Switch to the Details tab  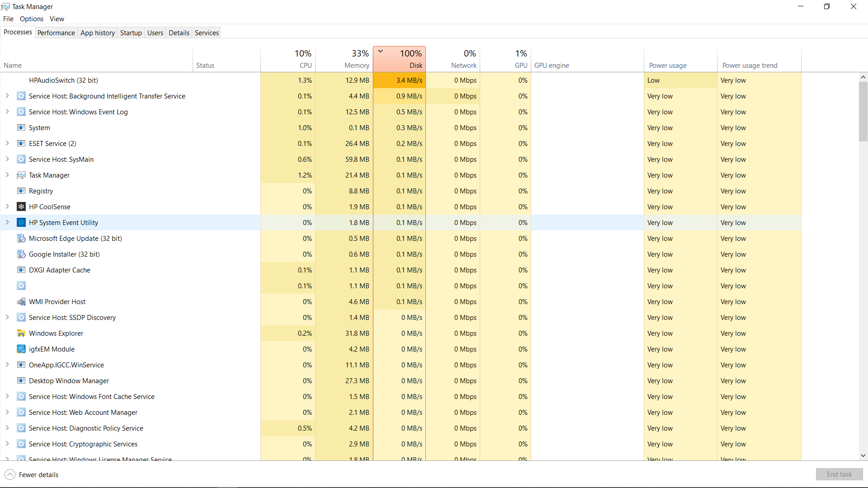tap(179, 33)
